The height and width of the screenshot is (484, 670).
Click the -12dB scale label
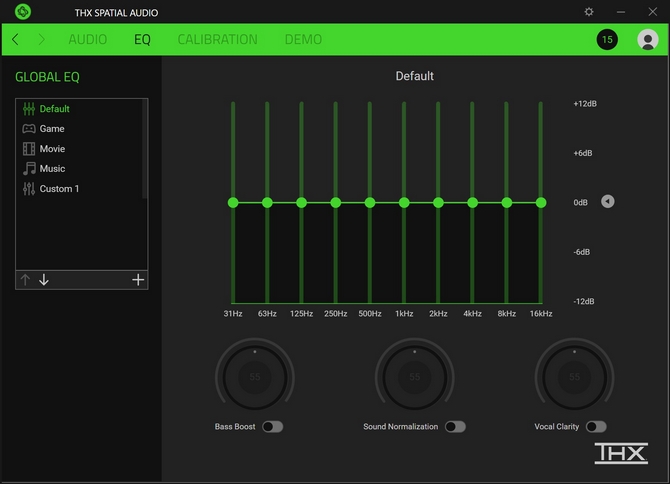(584, 301)
